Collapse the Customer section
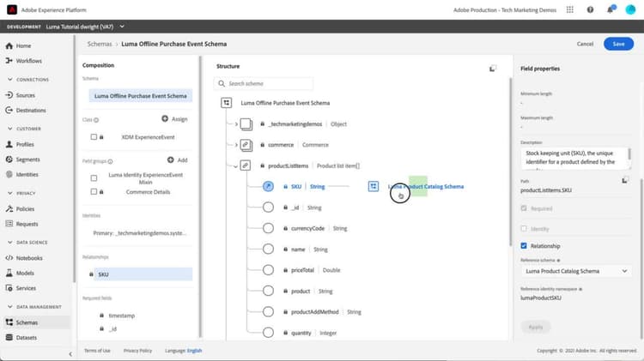644x361 pixels. 9,129
